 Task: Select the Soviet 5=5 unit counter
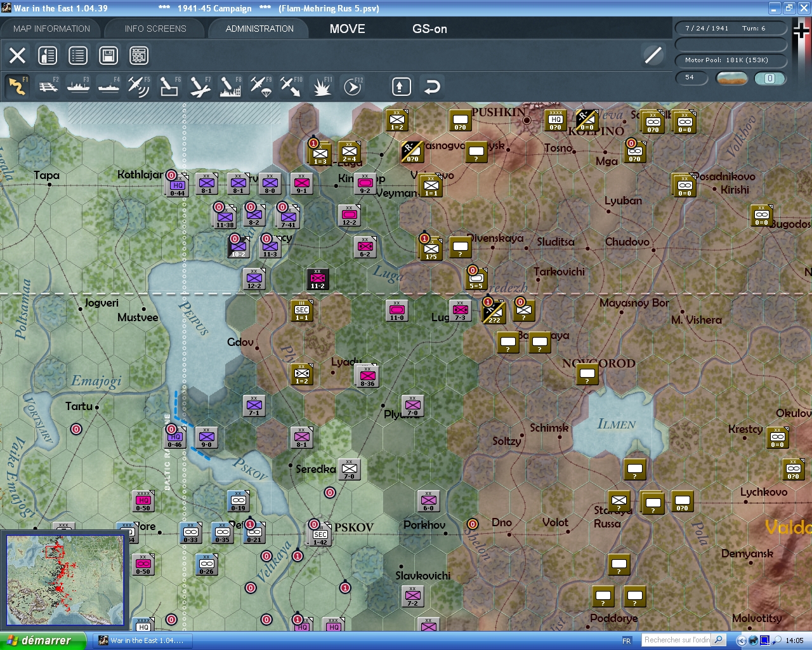(476, 279)
